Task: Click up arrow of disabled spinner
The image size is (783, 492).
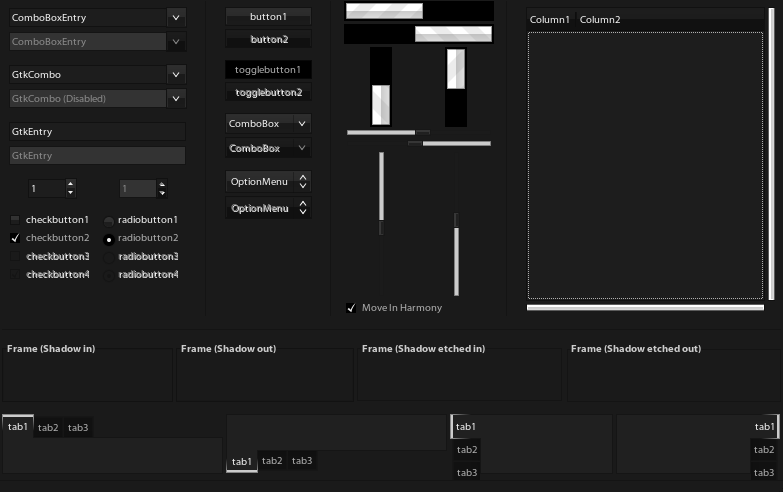Action: tap(162, 184)
